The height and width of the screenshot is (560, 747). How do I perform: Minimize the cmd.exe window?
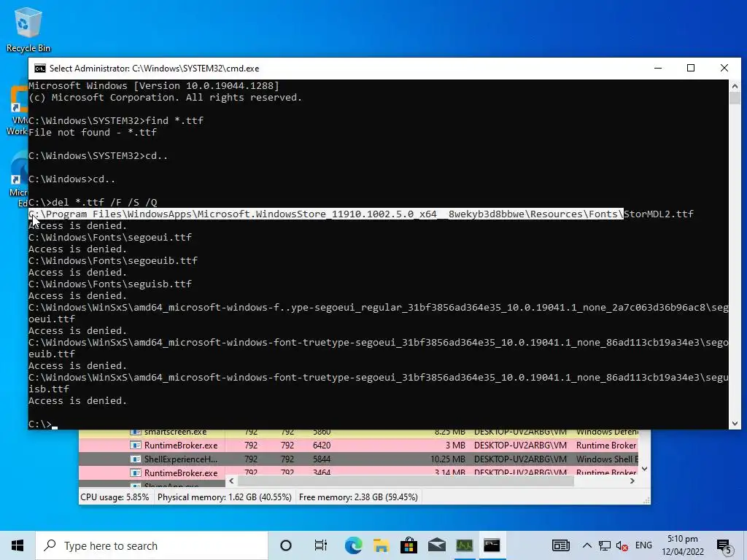coord(658,68)
